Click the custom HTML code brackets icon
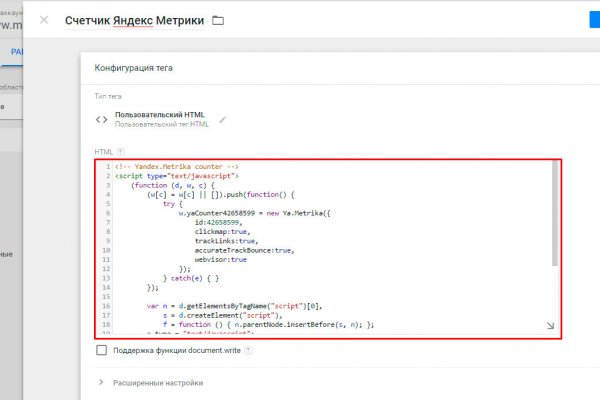Screen dimensions: 600x400 pos(101,119)
